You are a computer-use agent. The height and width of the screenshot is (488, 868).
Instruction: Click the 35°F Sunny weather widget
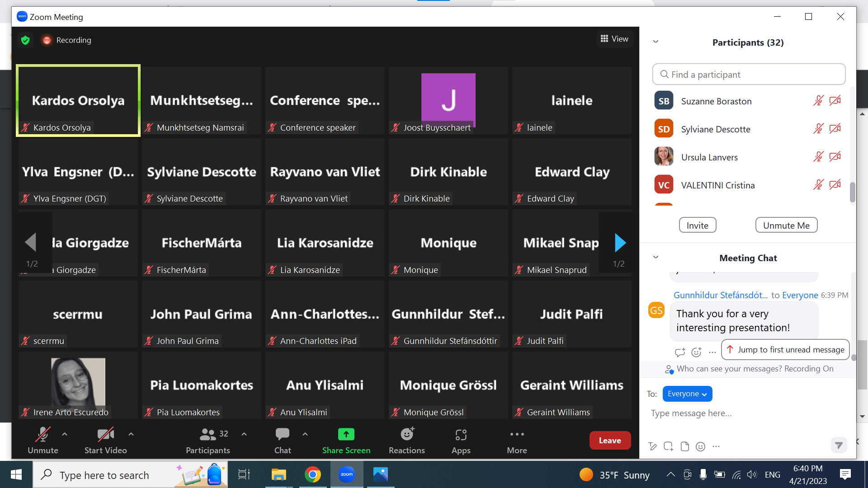615,475
